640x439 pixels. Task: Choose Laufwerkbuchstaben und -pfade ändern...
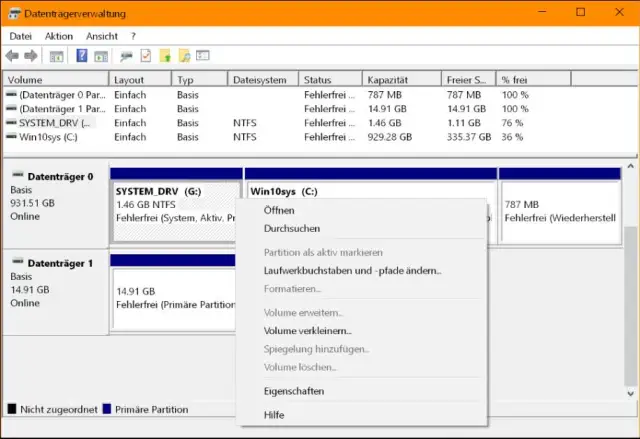point(352,270)
